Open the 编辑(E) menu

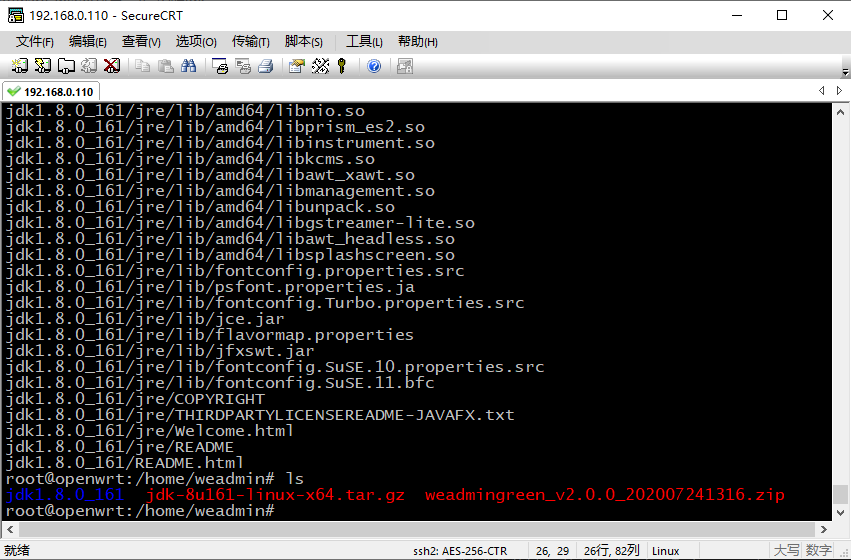(x=87, y=41)
